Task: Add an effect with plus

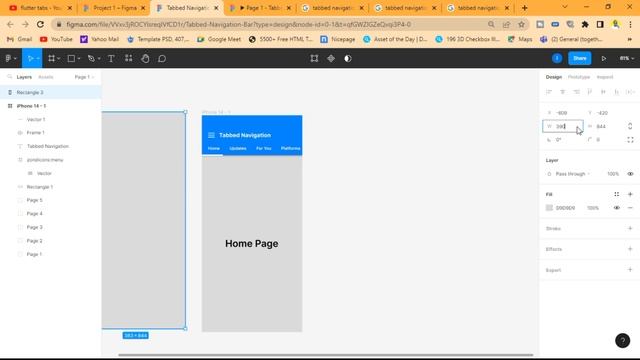Action: 630,249
